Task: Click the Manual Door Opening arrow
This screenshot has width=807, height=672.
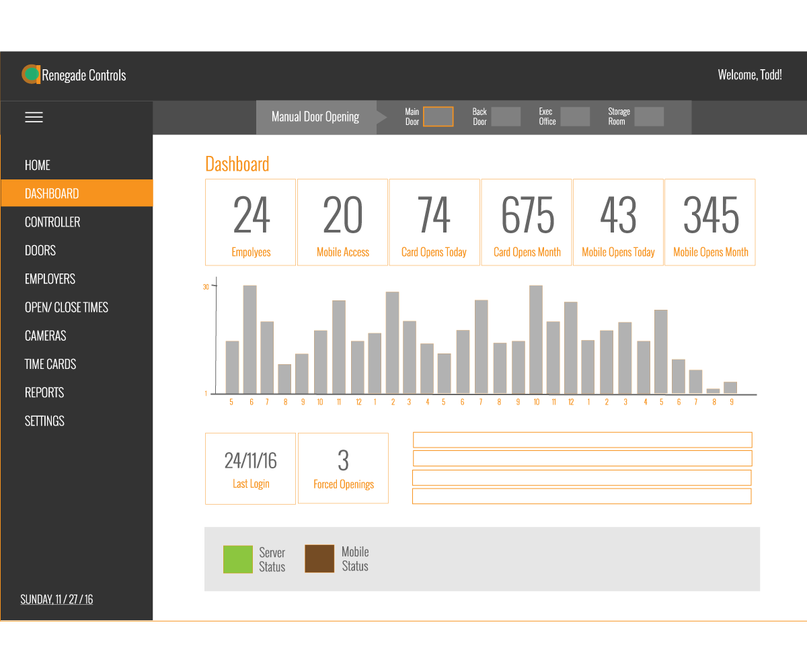Action: click(381, 117)
